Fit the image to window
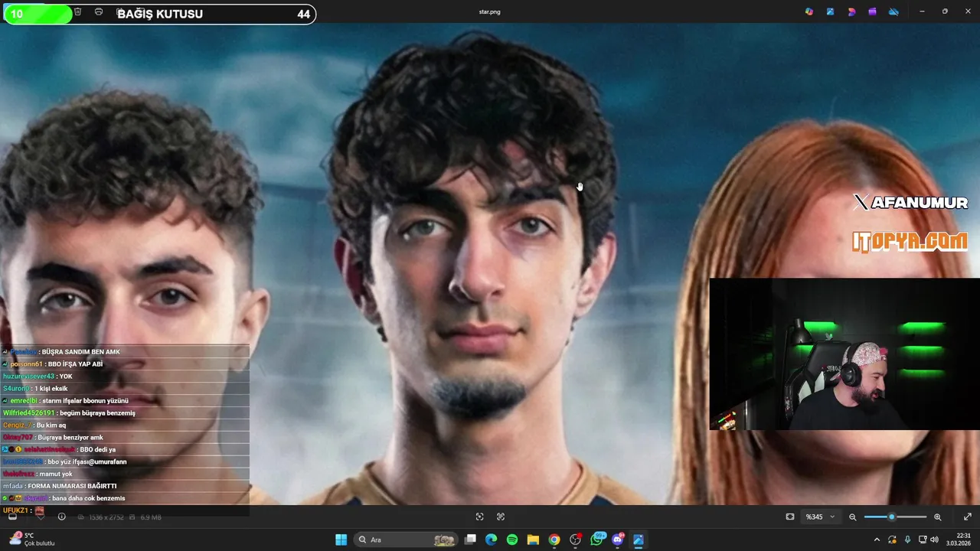This screenshot has height=551, width=980. 790,517
